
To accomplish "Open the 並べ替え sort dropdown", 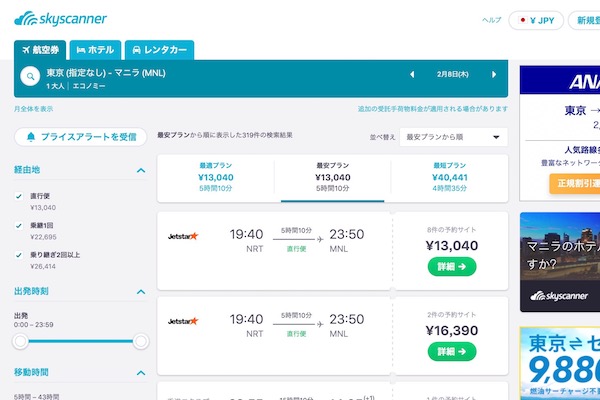I will click(x=453, y=137).
